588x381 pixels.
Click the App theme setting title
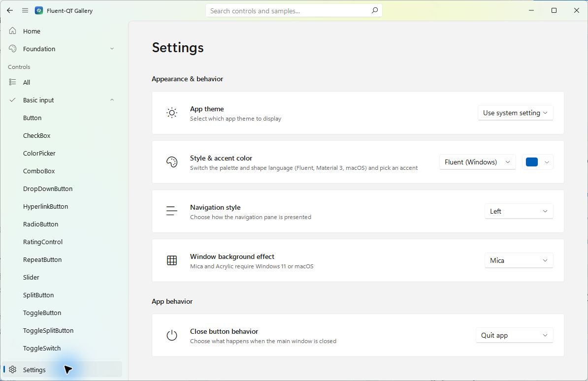(x=207, y=109)
